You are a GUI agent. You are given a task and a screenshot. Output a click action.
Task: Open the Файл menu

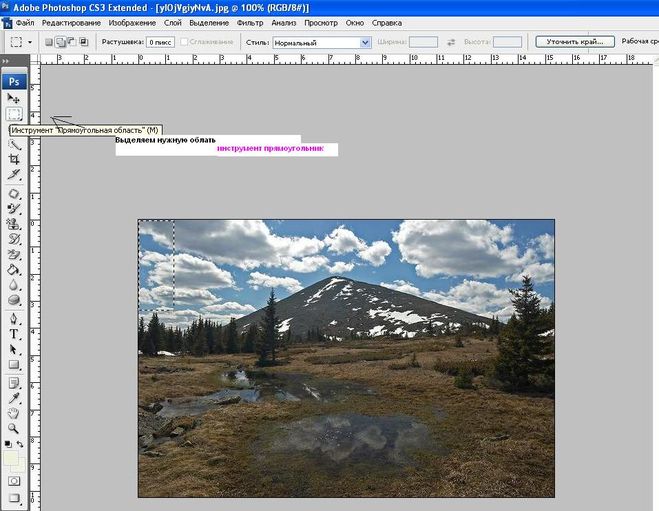tap(25, 23)
